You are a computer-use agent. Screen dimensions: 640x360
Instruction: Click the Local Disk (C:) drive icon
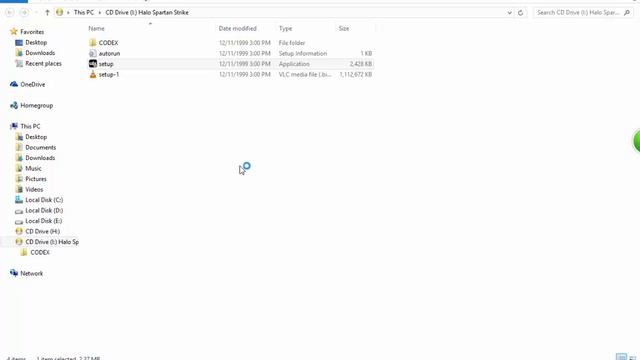[19, 200]
